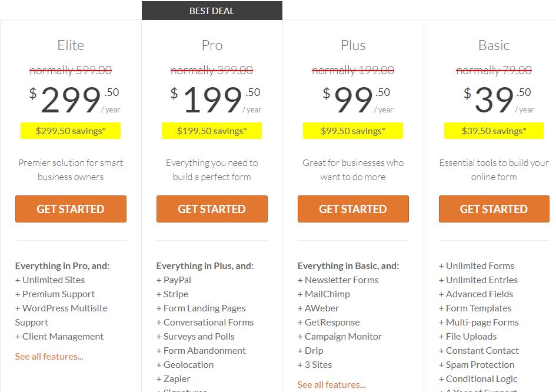
Task: Click GET STARTED under the Basic plan
Action: pyautogui.click(x=494, y=209)
